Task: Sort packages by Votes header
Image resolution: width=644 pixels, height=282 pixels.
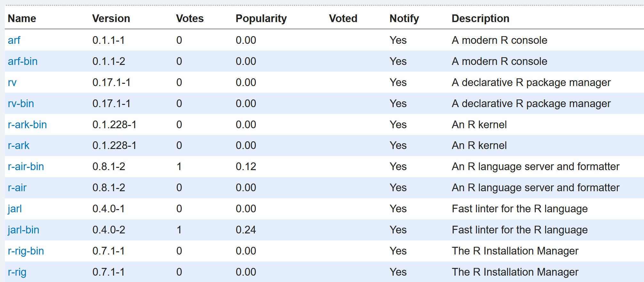Action: [x=190, y=19]
